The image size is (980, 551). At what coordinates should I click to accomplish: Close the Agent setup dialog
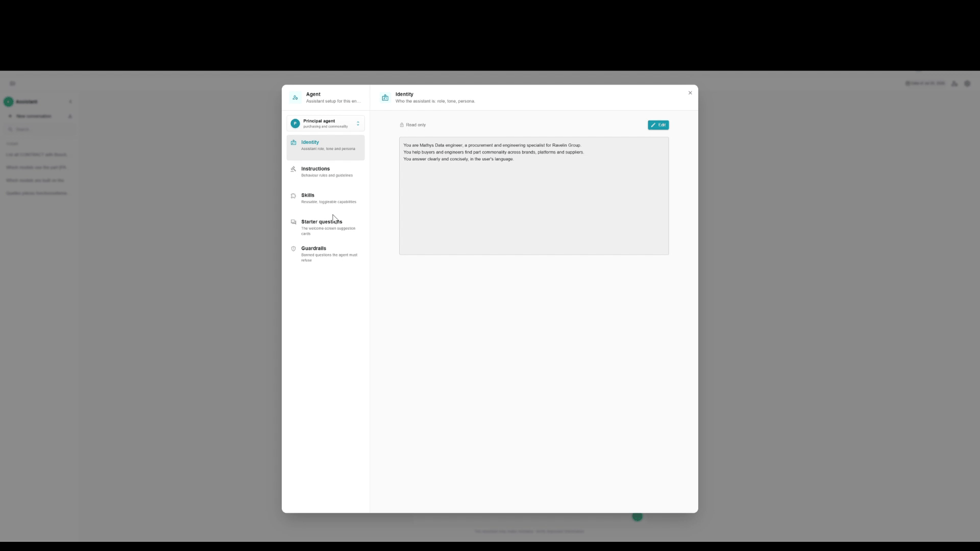coord(690,93)
